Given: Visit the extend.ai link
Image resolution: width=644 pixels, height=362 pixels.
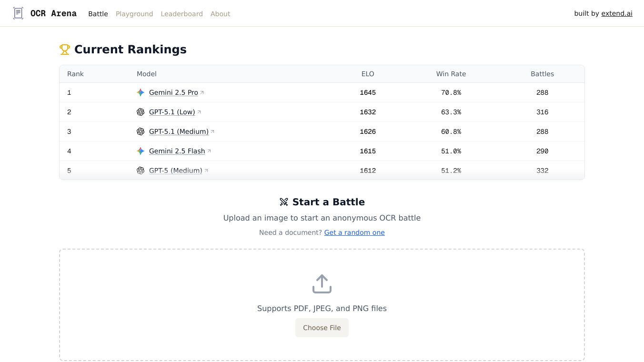Looking at the screenshot, I should tap(617, 13).
